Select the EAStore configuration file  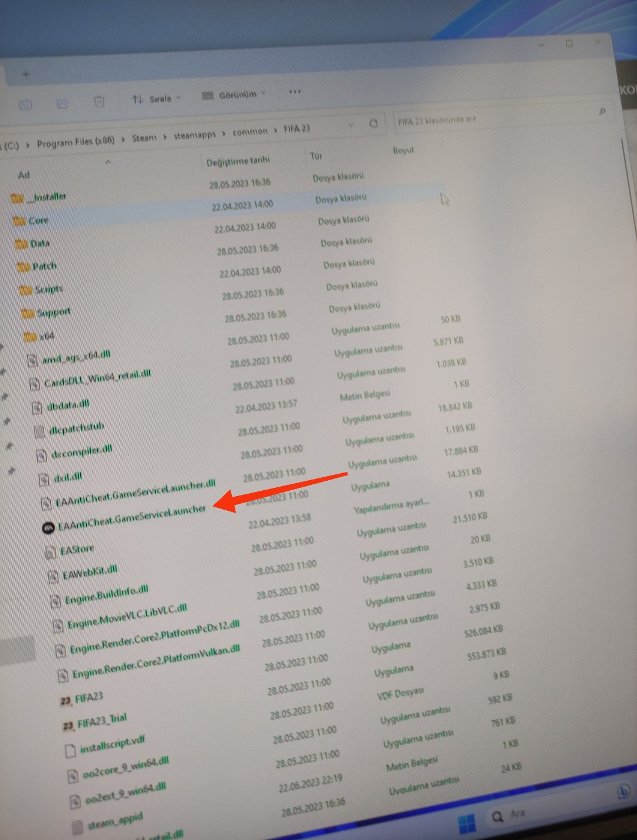point(71,550)
